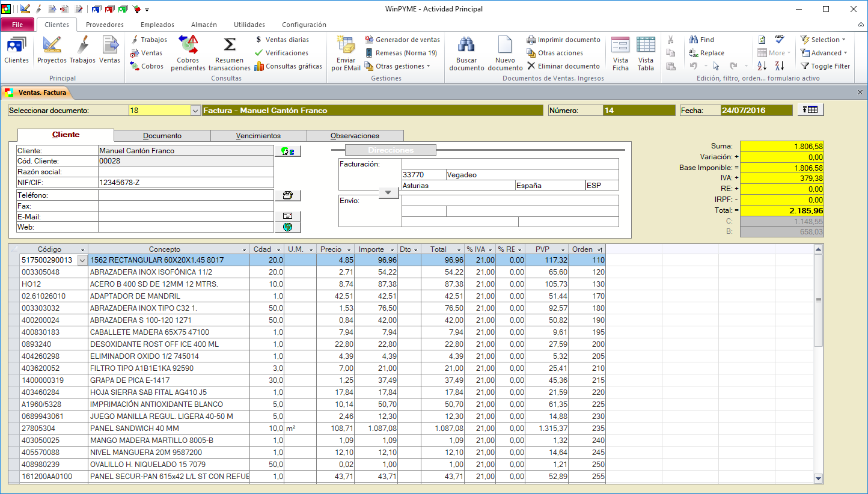Switch to the Vencimientos tab

point(258,136)
